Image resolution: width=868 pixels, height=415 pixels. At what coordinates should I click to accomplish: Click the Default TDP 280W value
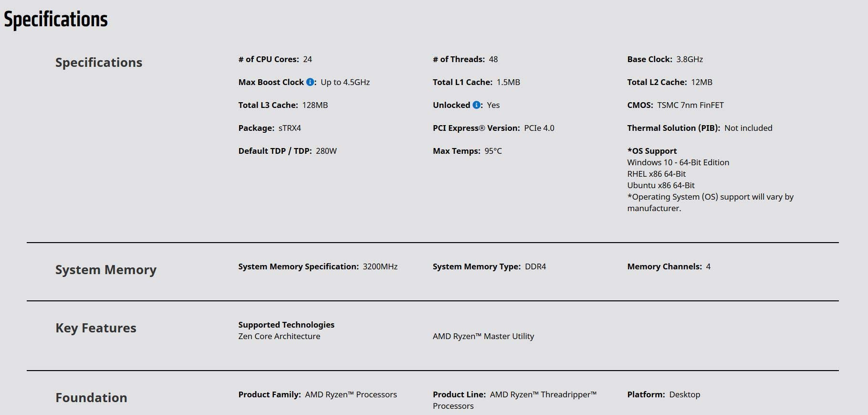326,151
